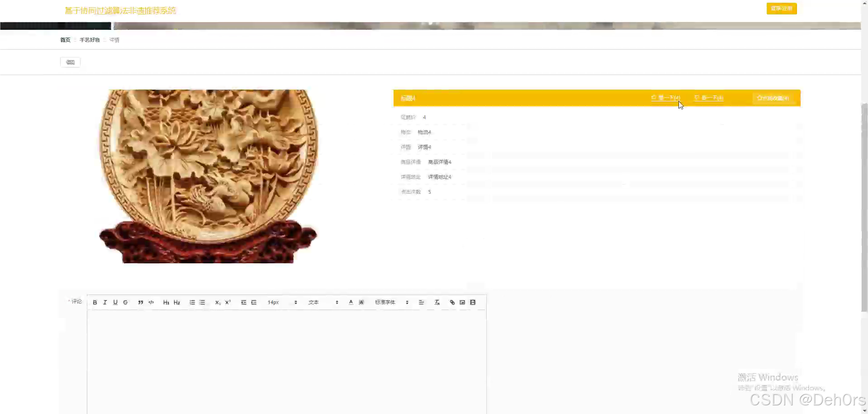Image resolution: width=868 pixels, height=414 pixels.
Task: Insert a hyperlink in the comment
Action: point(452,302)
